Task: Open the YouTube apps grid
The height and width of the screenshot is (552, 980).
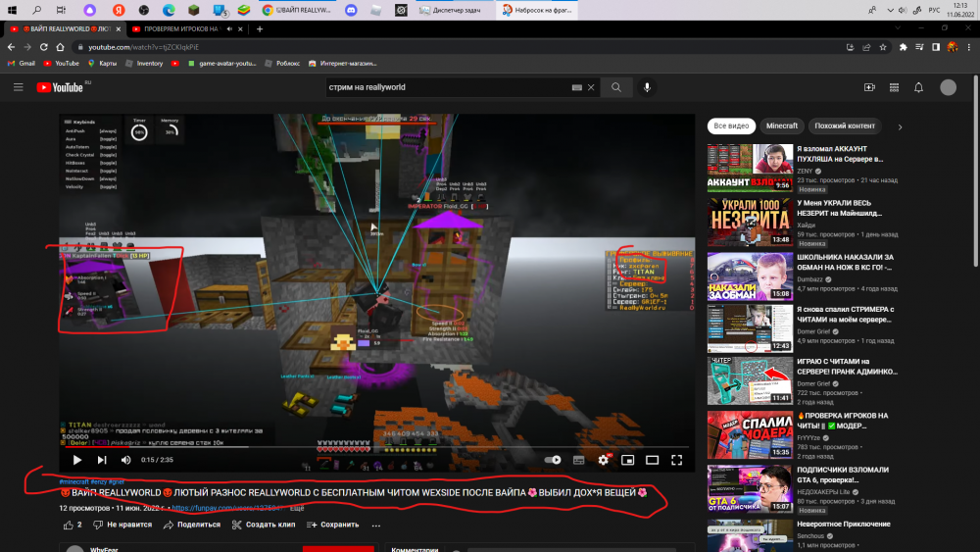Action: (895, 87)
